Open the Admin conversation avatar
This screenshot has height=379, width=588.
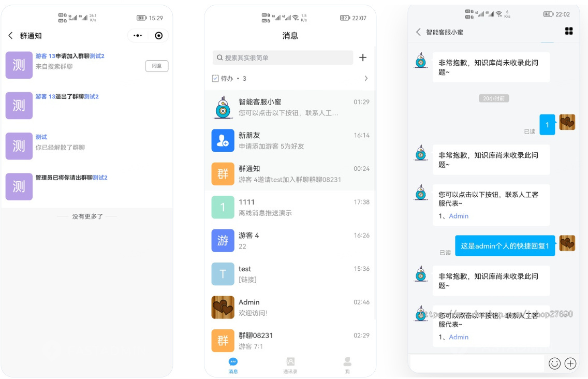(223, 308)
